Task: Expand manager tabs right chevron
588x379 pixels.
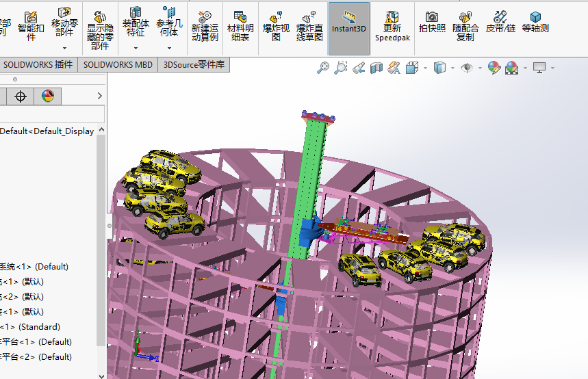Action: click(100, 96)
